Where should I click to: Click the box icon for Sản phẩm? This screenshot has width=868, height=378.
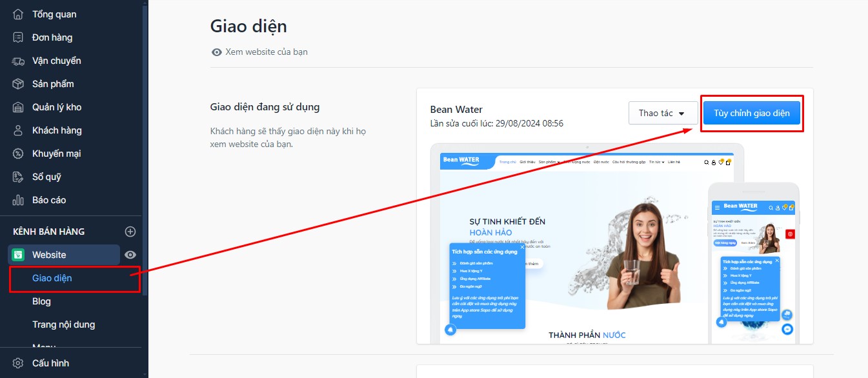18,84
